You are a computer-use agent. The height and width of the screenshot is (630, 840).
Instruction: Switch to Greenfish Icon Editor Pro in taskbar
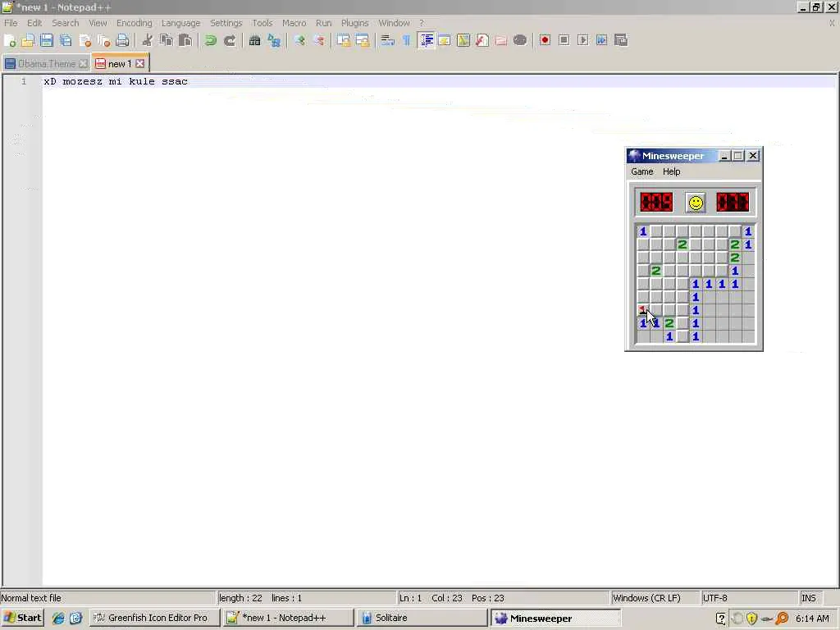(x=154, y=618)
